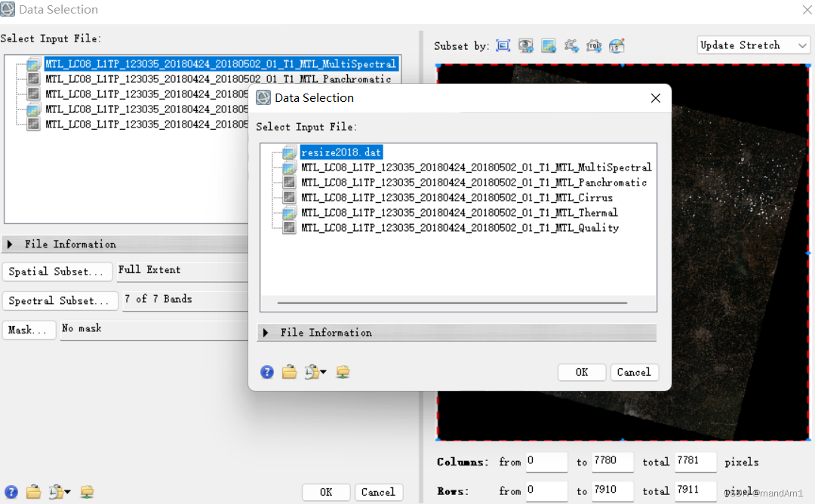Click Cancel in back Data Selection window

click(378, 492)
